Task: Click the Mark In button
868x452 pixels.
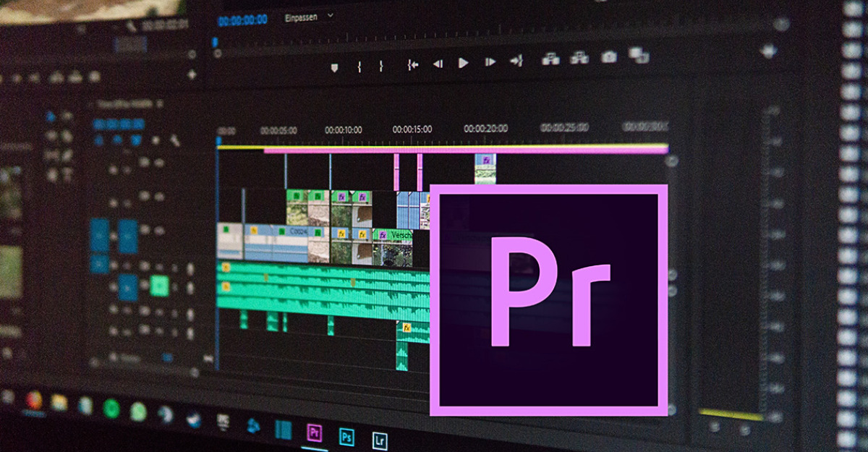Action: point(359,66)
